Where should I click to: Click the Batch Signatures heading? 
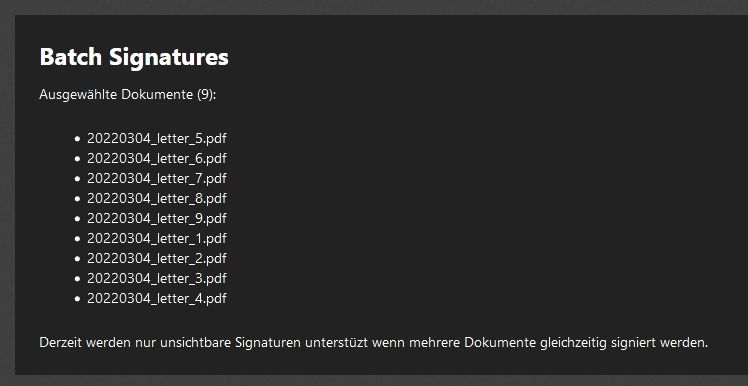134,57
